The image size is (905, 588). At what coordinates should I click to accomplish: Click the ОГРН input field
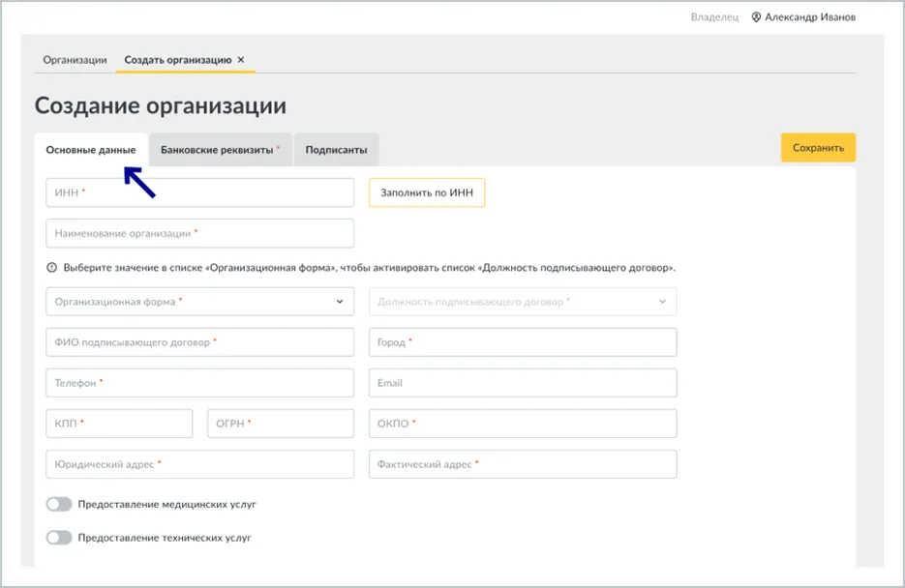281,424
